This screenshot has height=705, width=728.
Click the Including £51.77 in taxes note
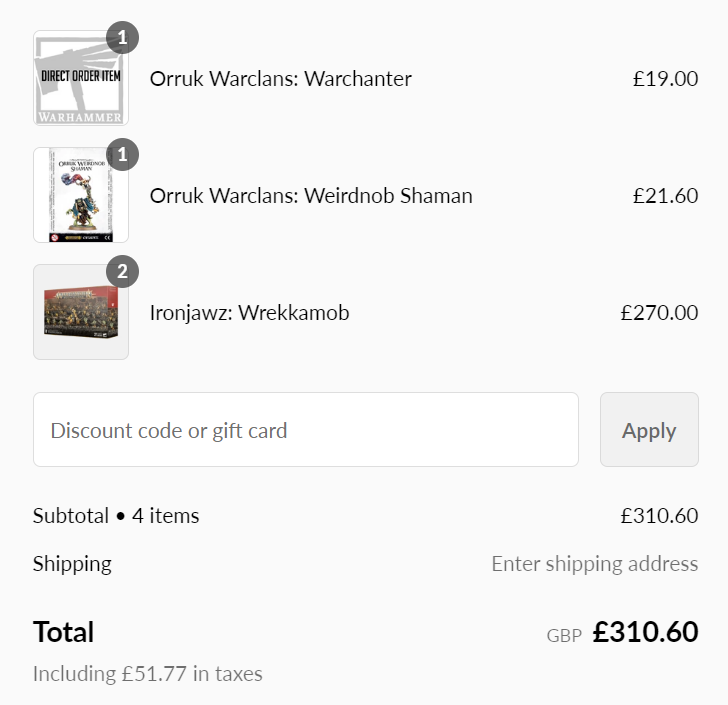click(147, 674)
